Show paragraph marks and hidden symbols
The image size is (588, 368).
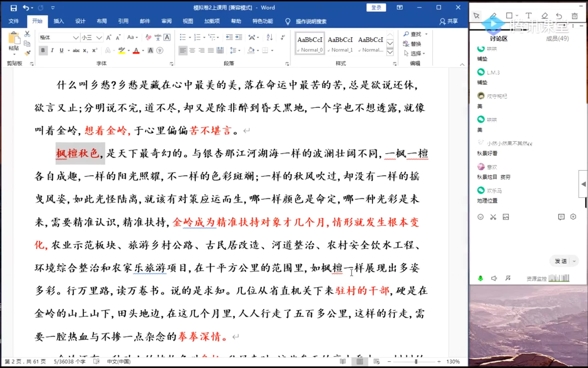coord(283,37)
